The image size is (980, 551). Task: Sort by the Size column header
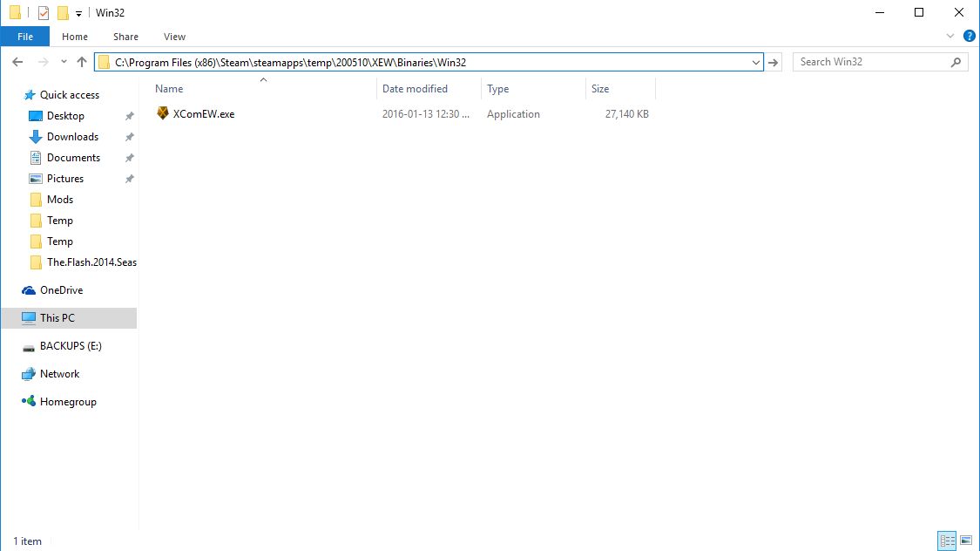click(x=600, y=89)
